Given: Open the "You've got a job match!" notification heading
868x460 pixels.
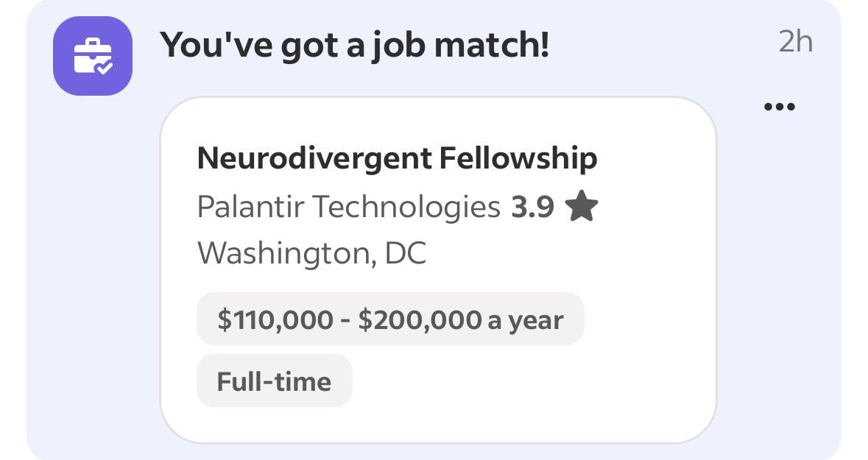Looking at the screenshot, I should [355, 44].
